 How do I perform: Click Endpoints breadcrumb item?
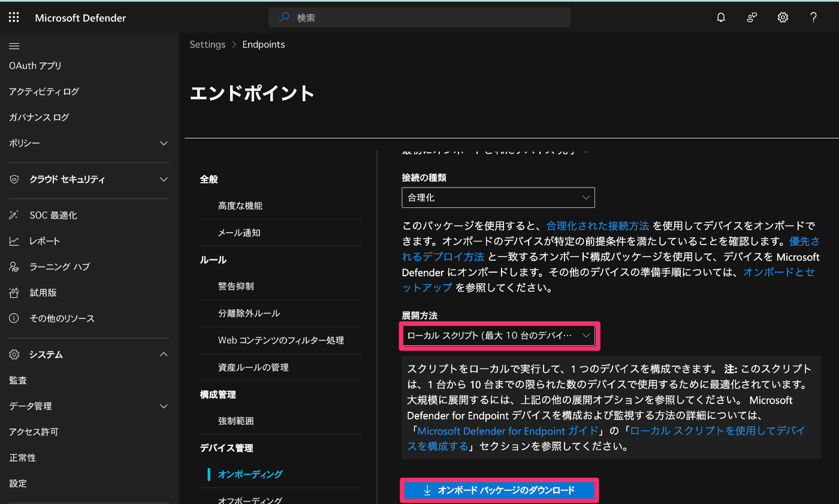coord(264,44)
